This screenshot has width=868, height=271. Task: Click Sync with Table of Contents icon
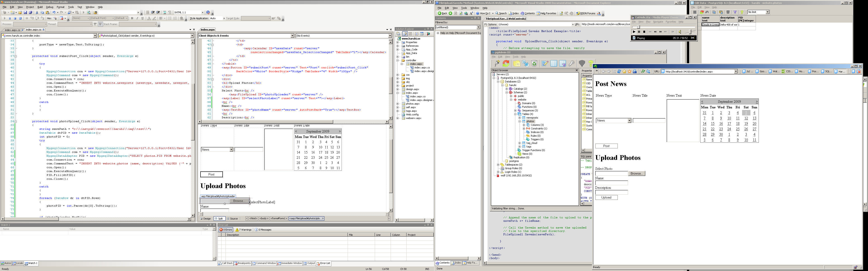[x=571, y=14]
